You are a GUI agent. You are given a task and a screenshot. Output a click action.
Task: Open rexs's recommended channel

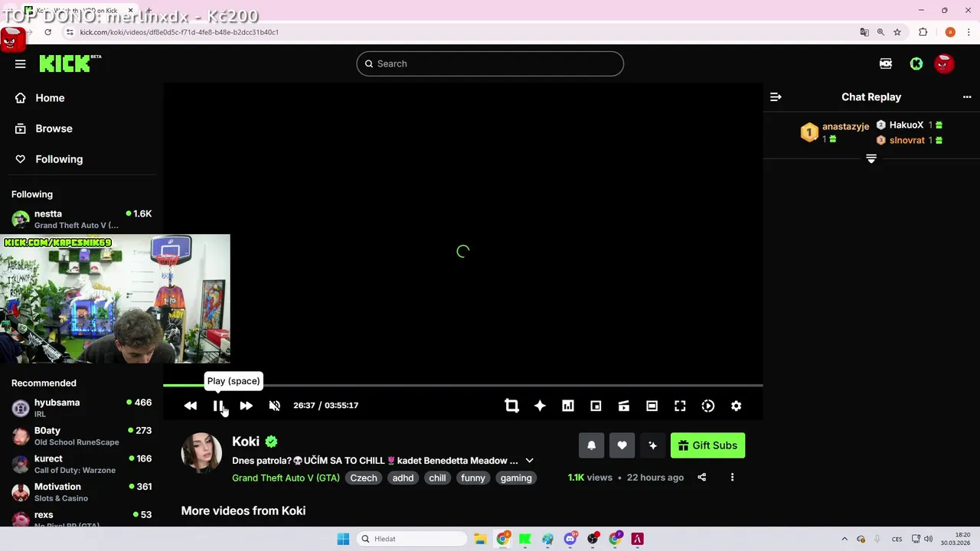coord(81,519)
